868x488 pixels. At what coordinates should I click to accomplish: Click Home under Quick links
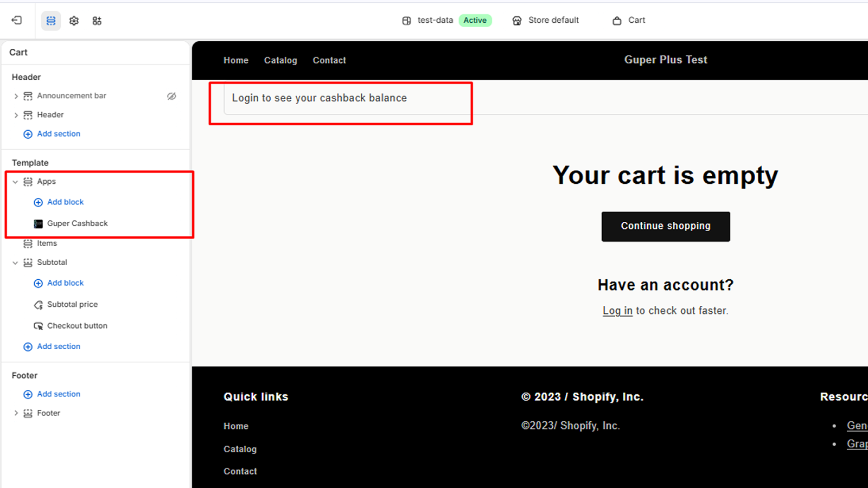236,426
